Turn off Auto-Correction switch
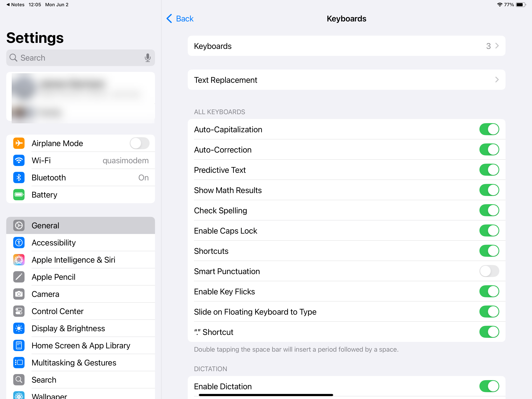532x399 pixels. [x=489, y=150]
